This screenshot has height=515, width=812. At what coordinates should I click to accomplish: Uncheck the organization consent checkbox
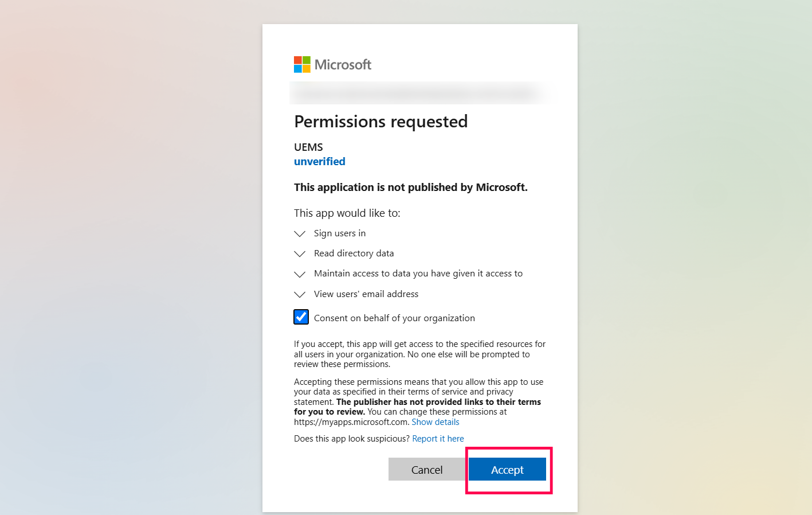coord(301,317)
